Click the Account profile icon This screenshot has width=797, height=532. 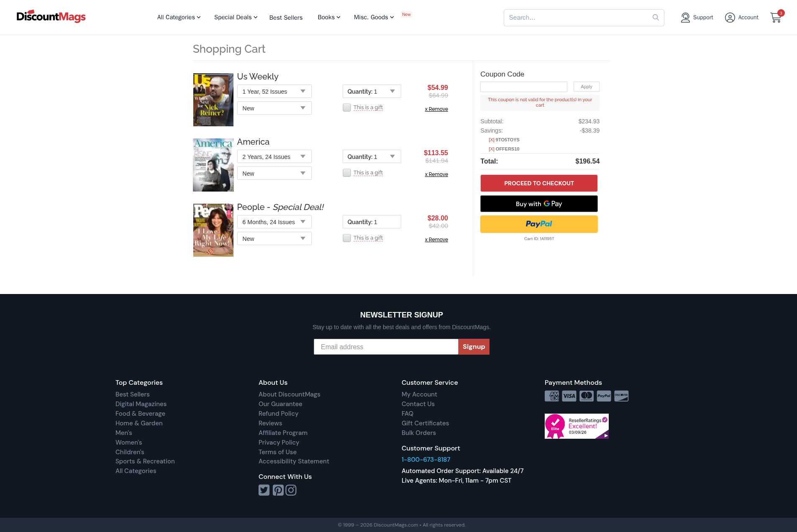[x=730, y=18]
